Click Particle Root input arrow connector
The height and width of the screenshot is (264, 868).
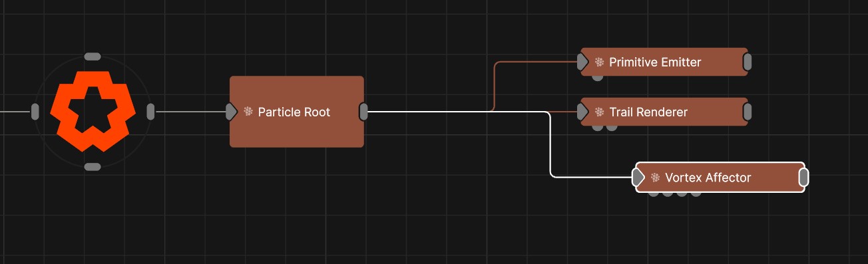tap(232, 112)
